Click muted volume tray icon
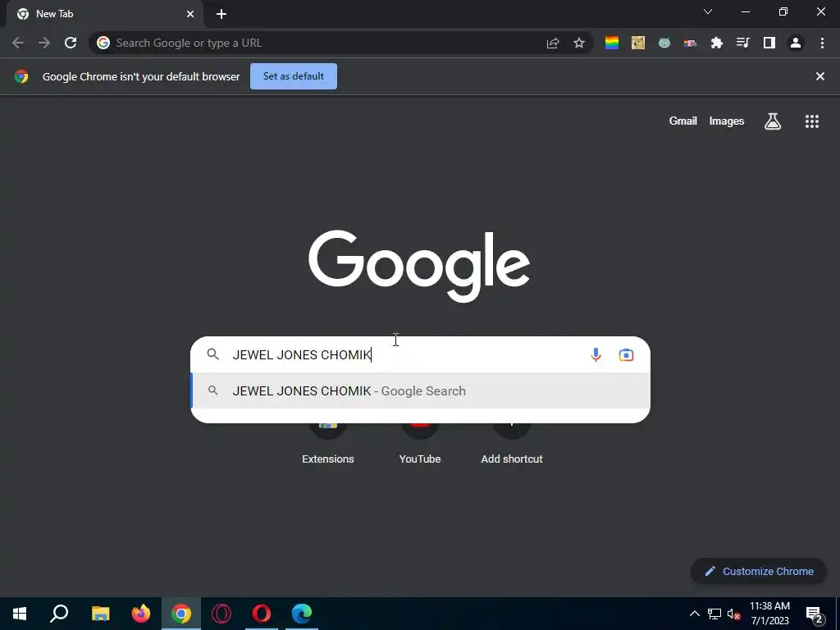Image resolution: width=840 pixels, height=630 pixels. [x=734, y=614]
